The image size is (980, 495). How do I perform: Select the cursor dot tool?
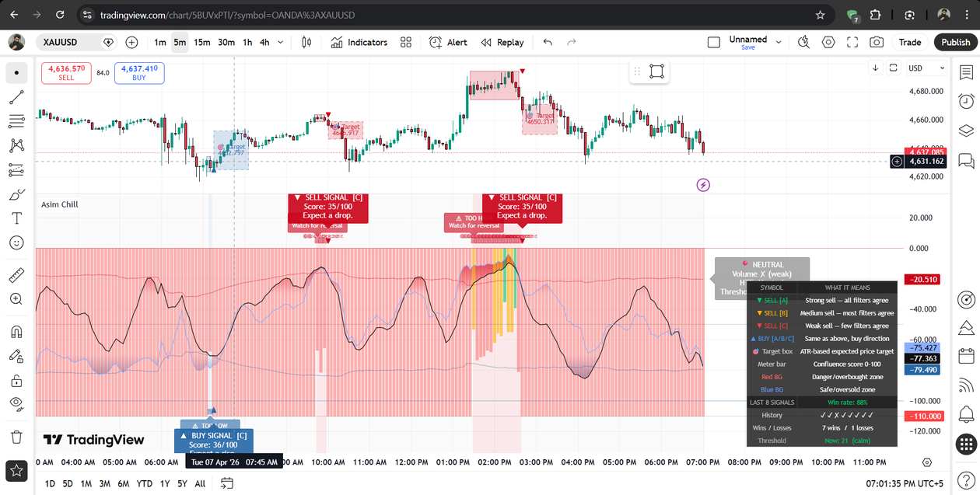click(x=16, y=73)
